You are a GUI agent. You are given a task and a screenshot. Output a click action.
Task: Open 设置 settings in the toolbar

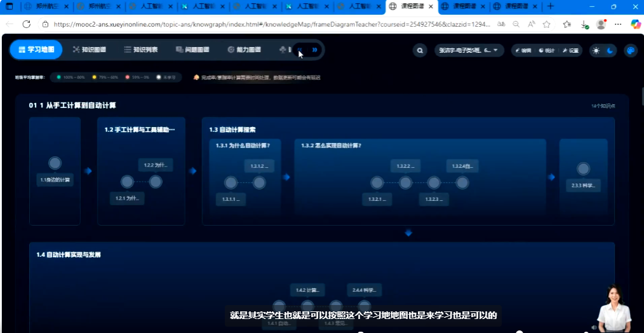(x=570, y=50)
